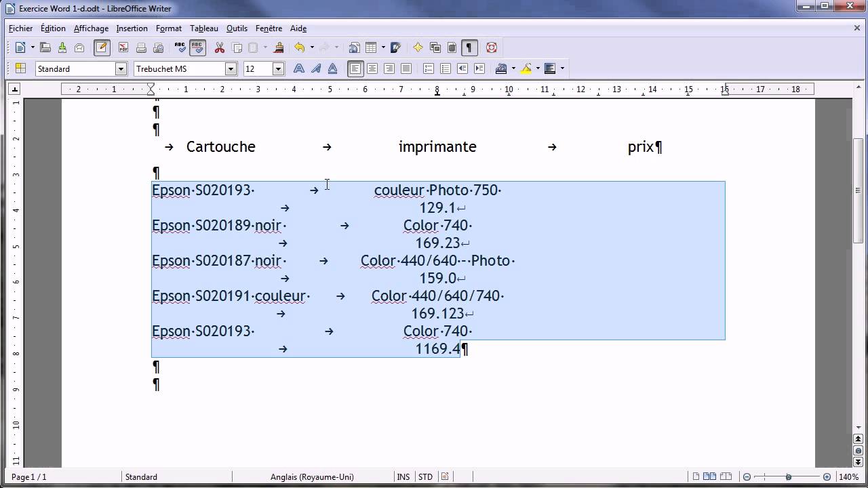Open the Insertion menu

click(132, 28)
